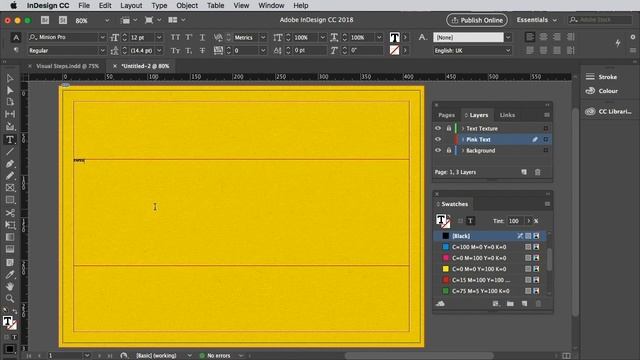Open the kerning Metrics dropdown
This screenshot has height=360, width=640.
[x=263, y=37]
